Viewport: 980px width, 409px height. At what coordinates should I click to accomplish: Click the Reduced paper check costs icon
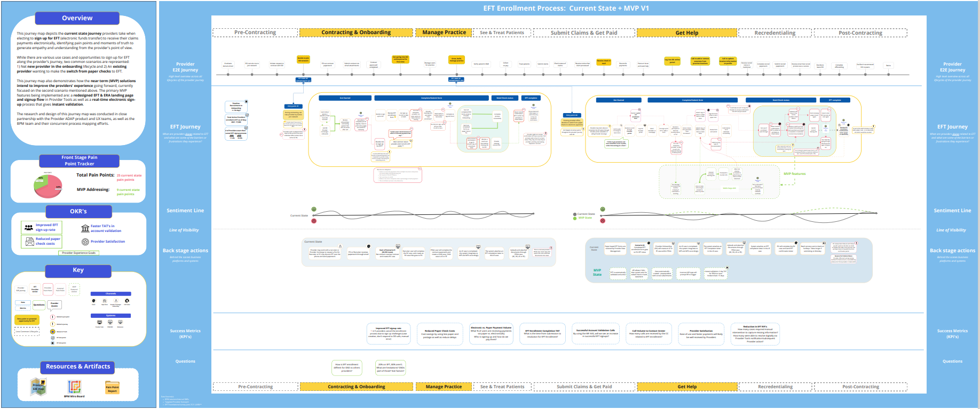(28, 242)
